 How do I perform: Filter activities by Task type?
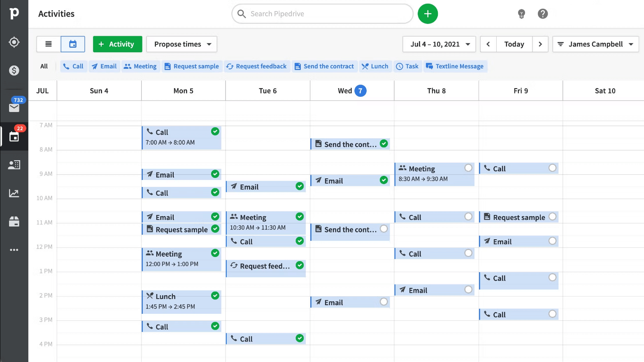(407, 66)
